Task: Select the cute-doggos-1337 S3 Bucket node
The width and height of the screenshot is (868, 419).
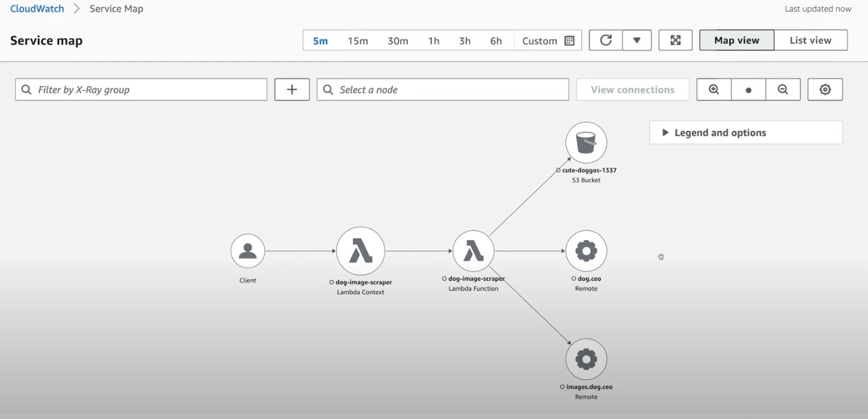Action: tap(587, 143)
